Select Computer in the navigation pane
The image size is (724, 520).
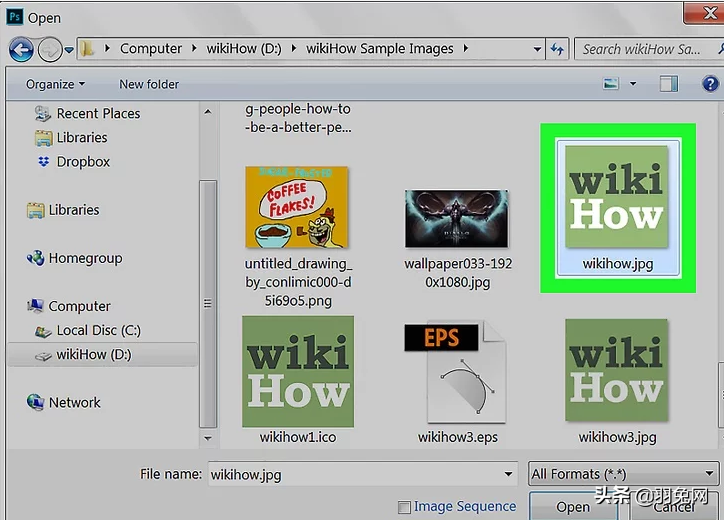(79, 306)
